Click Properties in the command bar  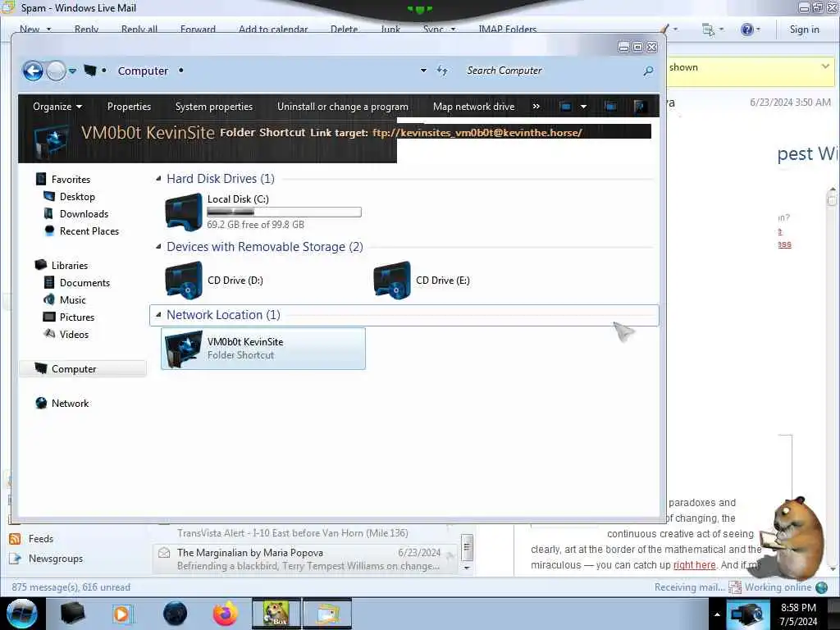click(x=129, y=106)
